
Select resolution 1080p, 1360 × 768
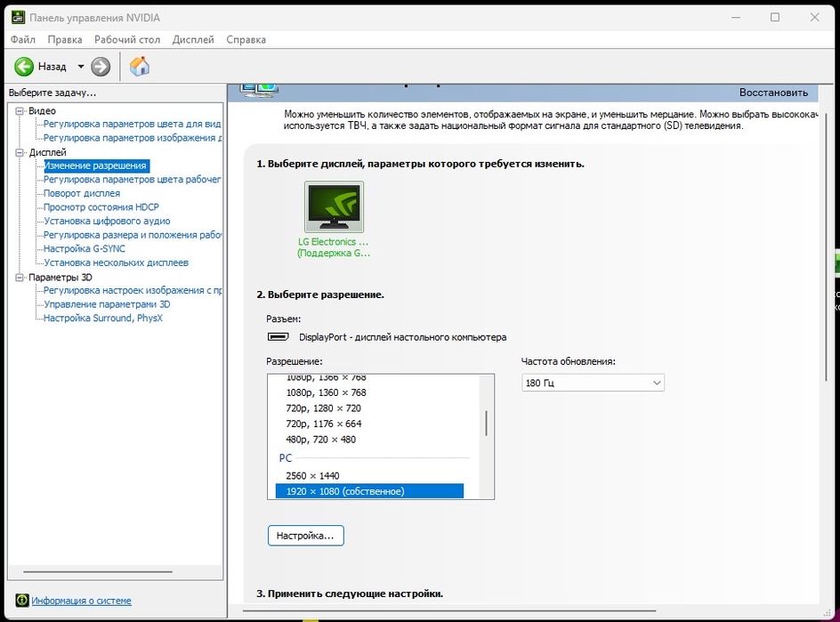click(327, 392)
